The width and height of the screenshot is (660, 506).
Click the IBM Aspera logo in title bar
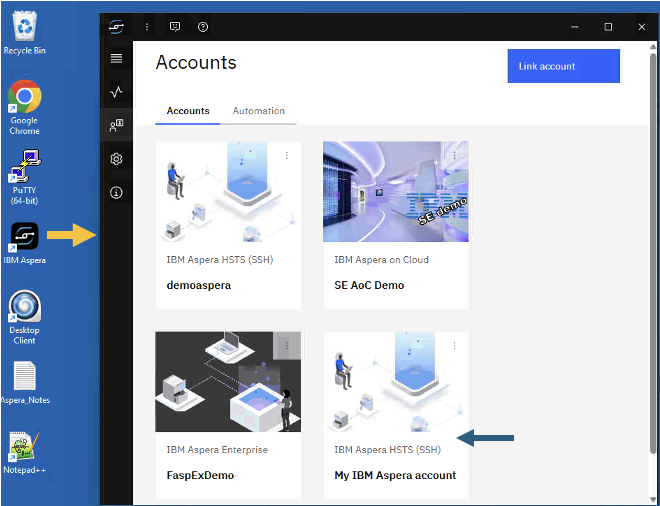(116, 27)
